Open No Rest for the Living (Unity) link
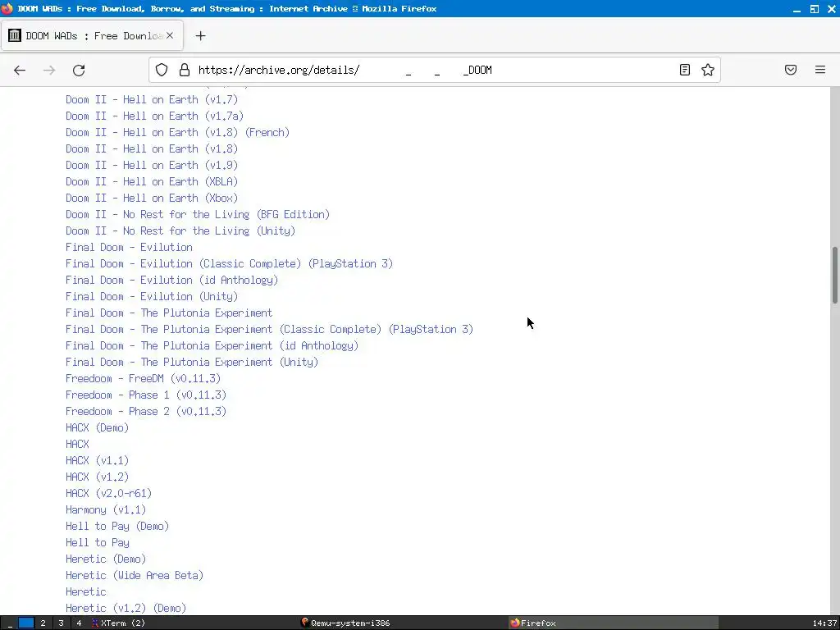The image size is (840, 630). [180, 231]
